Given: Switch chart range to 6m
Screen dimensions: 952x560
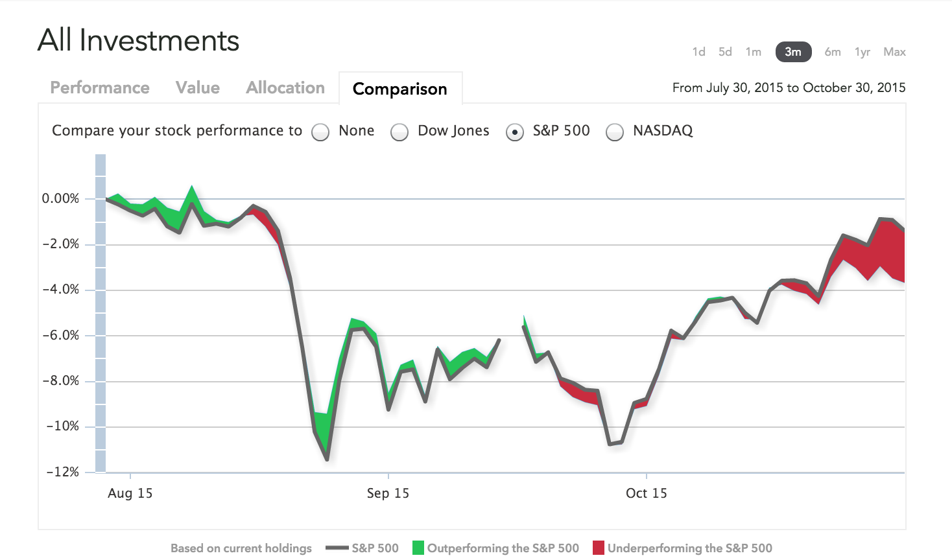Looking at the screenshot, I should point(833,52).
